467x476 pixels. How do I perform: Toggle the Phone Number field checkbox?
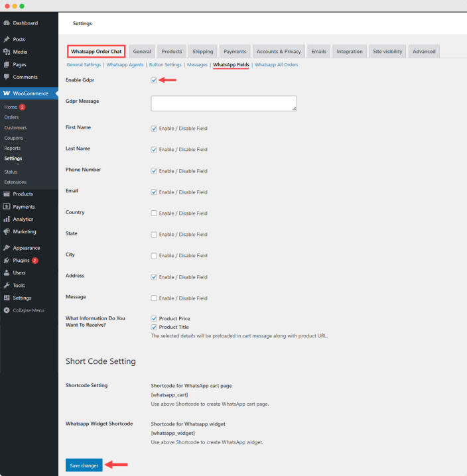tap(154, 171)
